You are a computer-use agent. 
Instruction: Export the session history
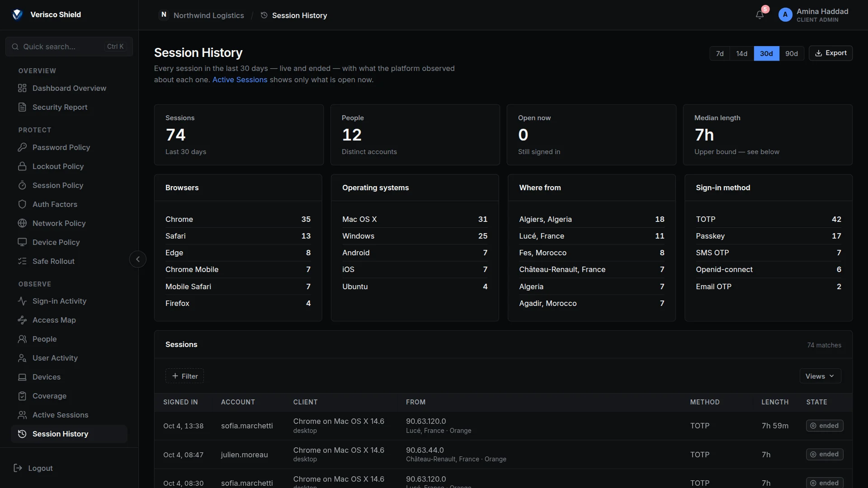pyautogui.click(x=830, y=53)
